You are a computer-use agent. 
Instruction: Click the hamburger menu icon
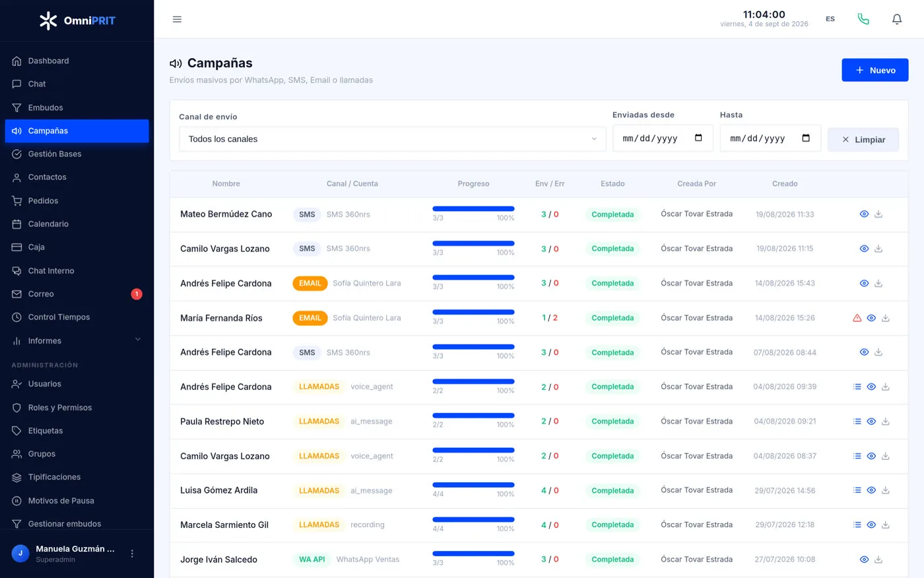point(177,19)
